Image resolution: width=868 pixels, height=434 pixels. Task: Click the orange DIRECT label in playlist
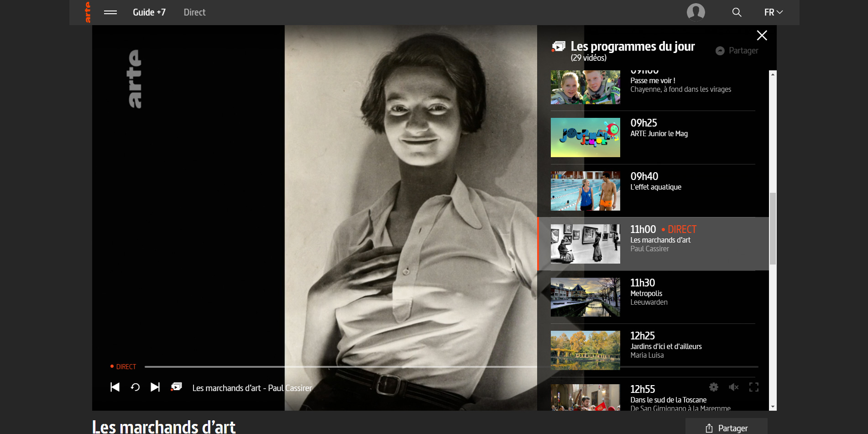click(x=679, y=229)
